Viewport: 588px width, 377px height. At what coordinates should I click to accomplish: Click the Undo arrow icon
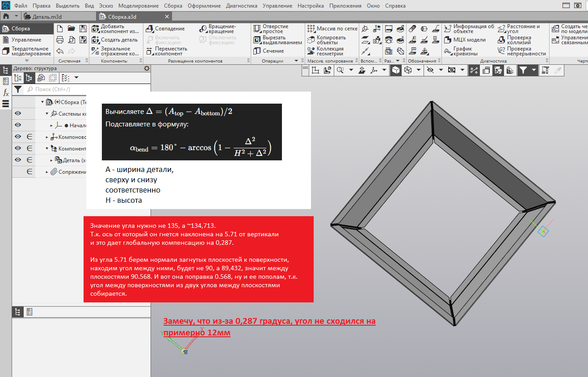tap(60, 51)
